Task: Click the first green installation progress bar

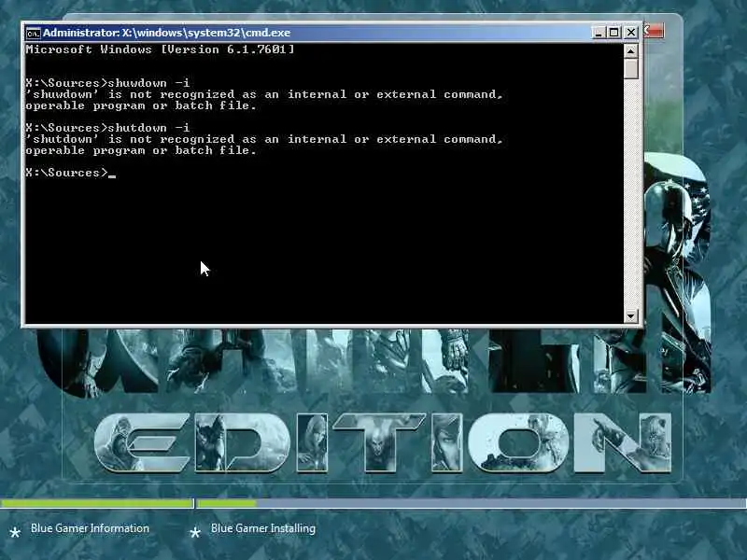Action: tap(96, 503)
